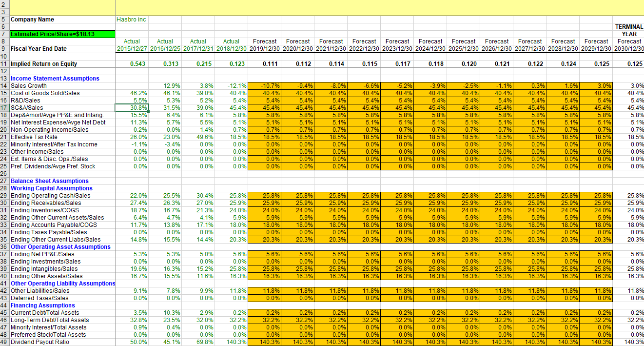The image size is (644, 346).
Task: Click the Forecast 2030/12/30 terminal year header
Action: tap(629, 48)
